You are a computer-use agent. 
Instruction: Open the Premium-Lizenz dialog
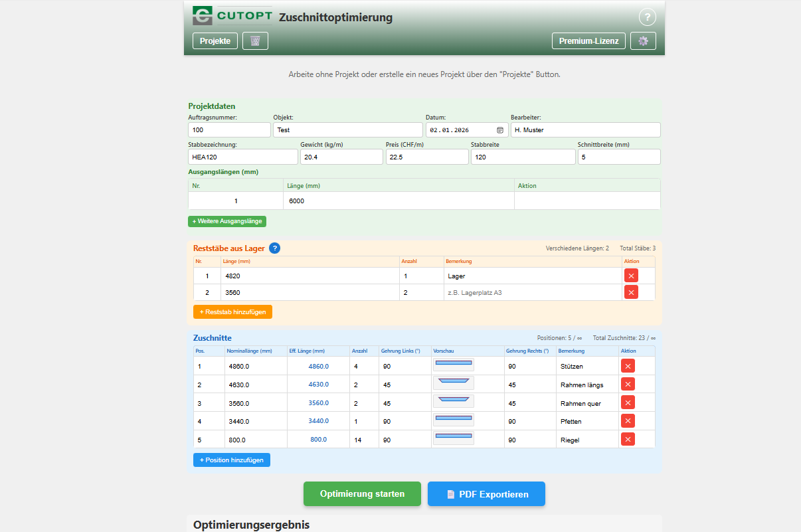588,41
